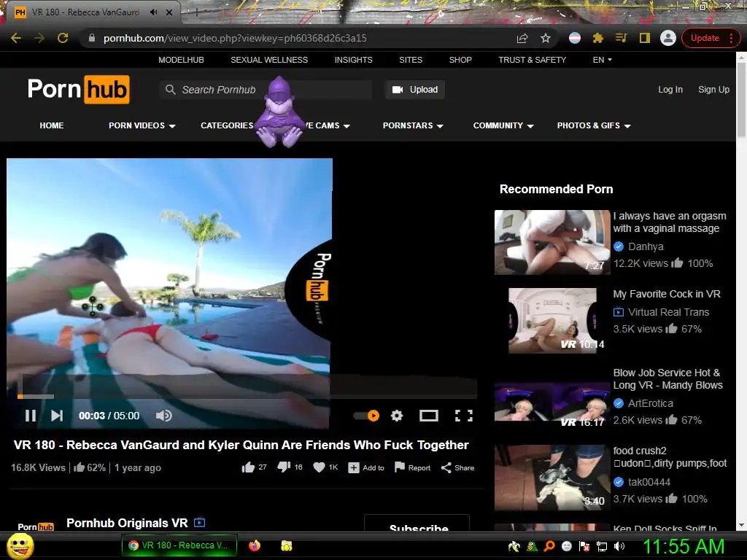Click the Subscribe button
This screenshot has height=560, width=747.
click(x=417, y=524)
